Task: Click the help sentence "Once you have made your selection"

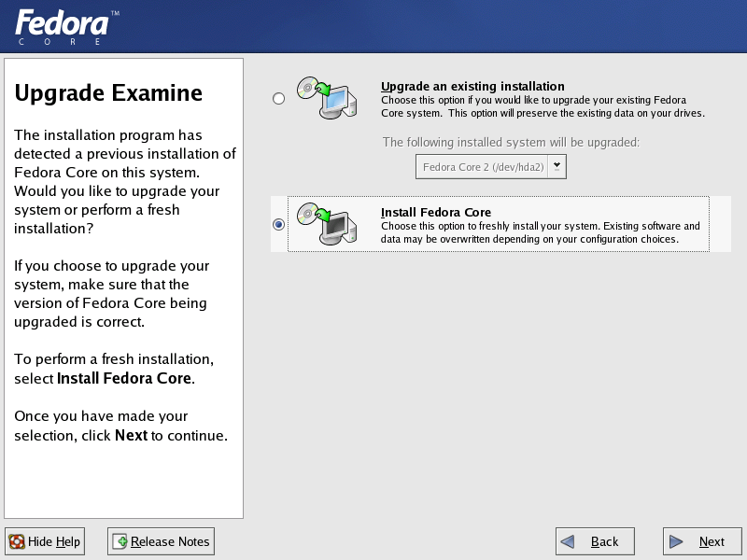Action: pos(121,426)
